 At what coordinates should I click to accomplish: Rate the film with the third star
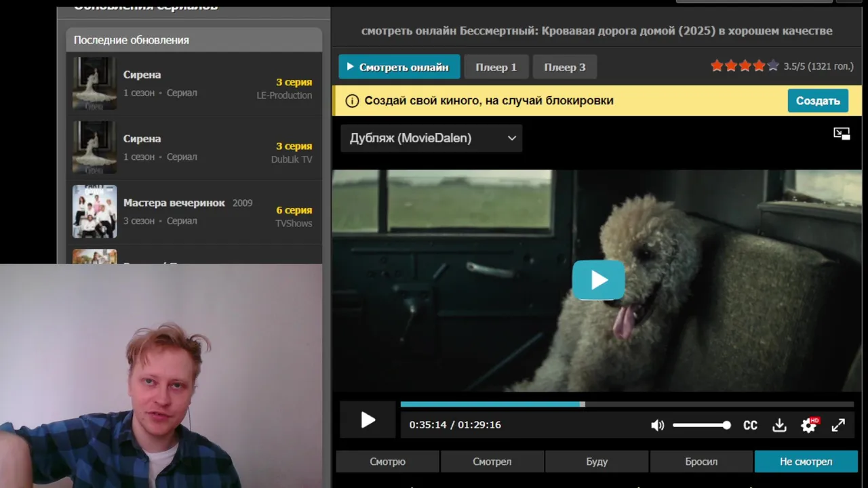[745, 66]
